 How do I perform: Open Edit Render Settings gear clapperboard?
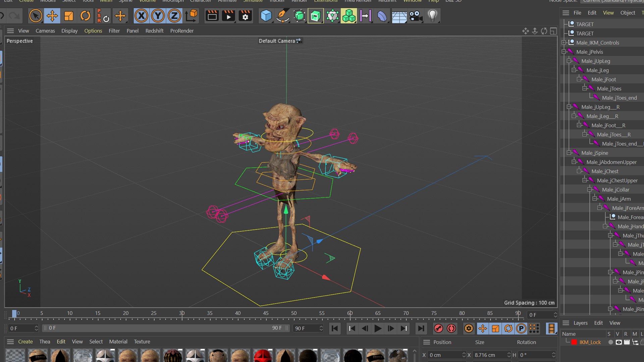246,16
